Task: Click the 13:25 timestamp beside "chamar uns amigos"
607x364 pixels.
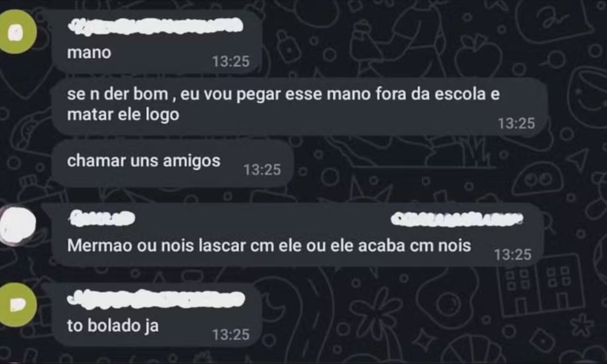Action: (x=262, y=170)
